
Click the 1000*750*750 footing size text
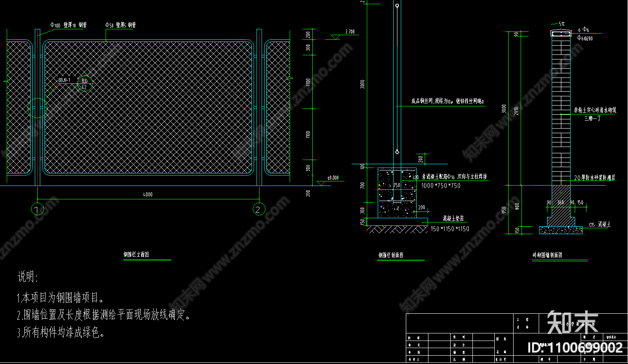pos(441,186)
